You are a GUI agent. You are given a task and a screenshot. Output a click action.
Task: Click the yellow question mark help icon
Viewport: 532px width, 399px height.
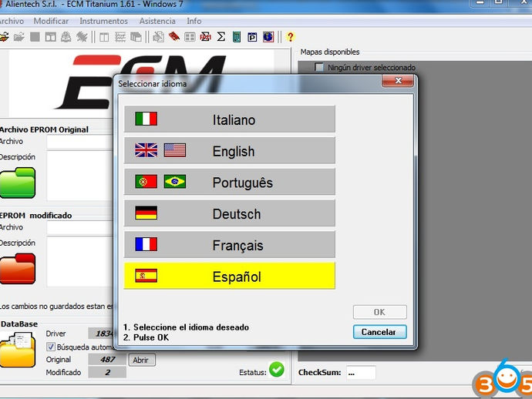pyautogui.click(x=290, y=37)
